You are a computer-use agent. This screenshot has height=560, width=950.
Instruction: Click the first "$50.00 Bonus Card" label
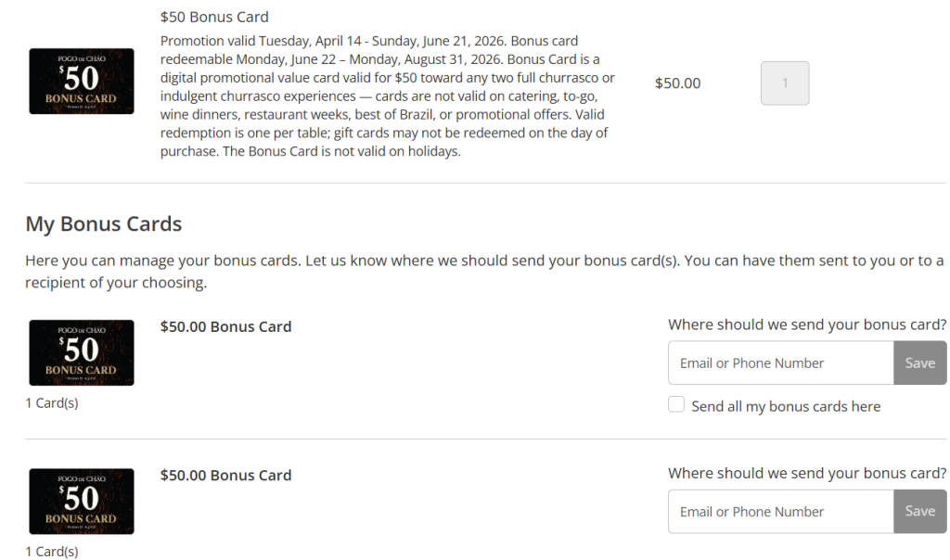[225, 326]
